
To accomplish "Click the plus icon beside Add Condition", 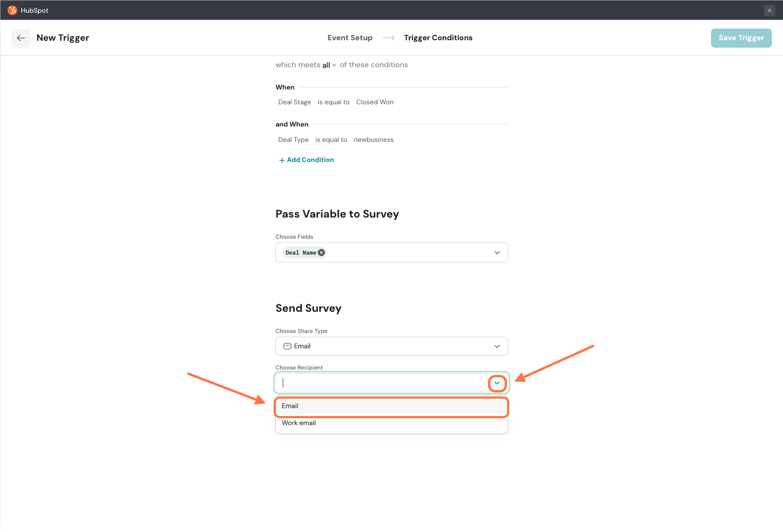I will tap(282, 160).
